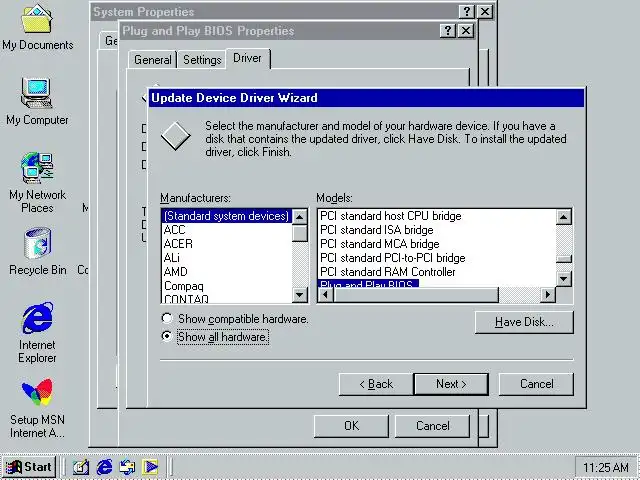Open the Start menu

[29, 467]
